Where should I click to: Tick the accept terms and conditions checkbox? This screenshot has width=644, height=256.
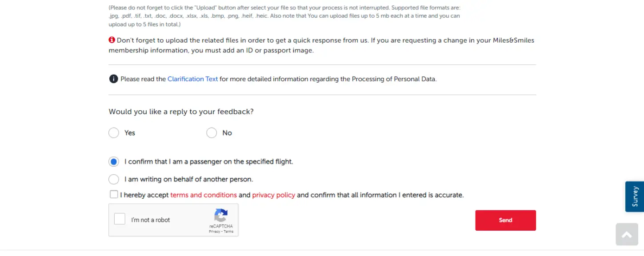(x=114, y=195)
